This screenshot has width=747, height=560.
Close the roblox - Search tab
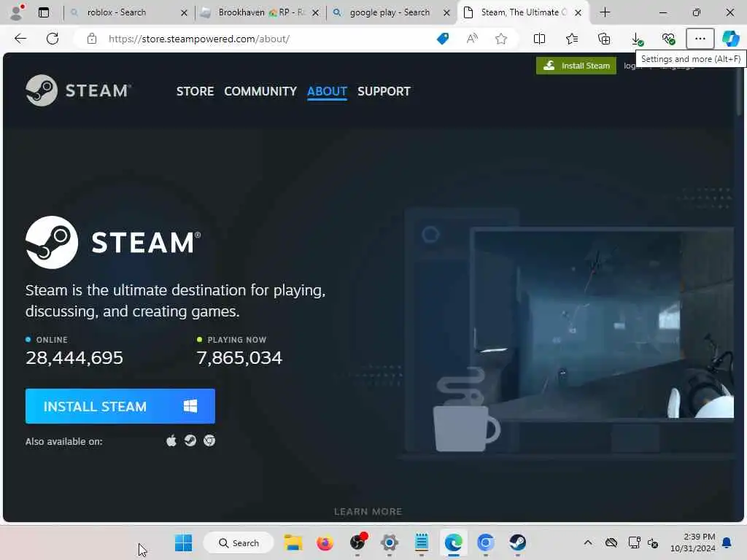[x=184, y=13]
